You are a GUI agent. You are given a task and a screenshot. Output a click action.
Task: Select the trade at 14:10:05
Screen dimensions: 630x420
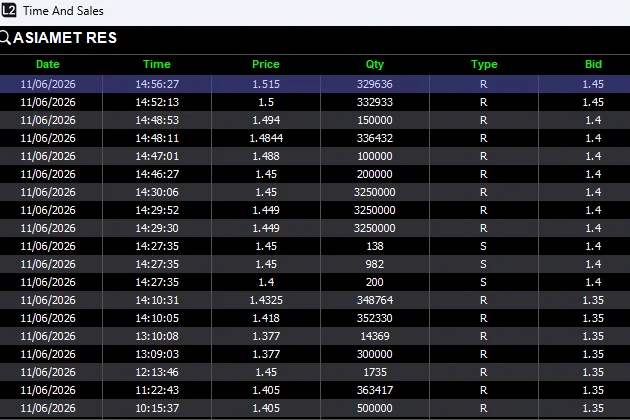click(x=315, y=318)
